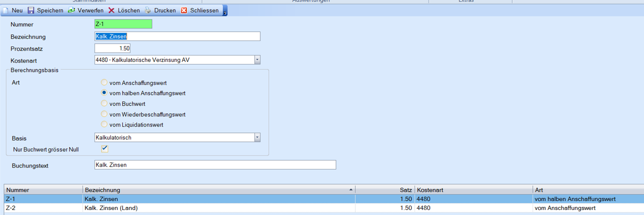Select radio option vom halben Anschaffungswert

(104, 93)
